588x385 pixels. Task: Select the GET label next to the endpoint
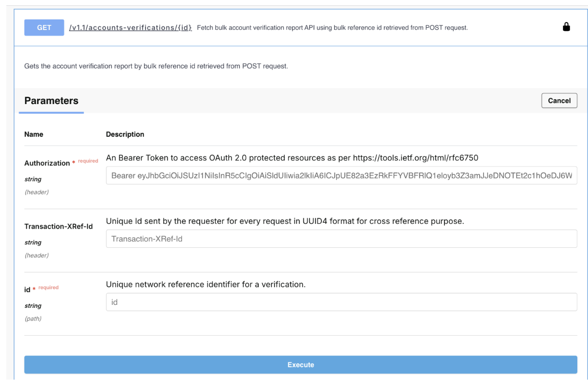43,27
